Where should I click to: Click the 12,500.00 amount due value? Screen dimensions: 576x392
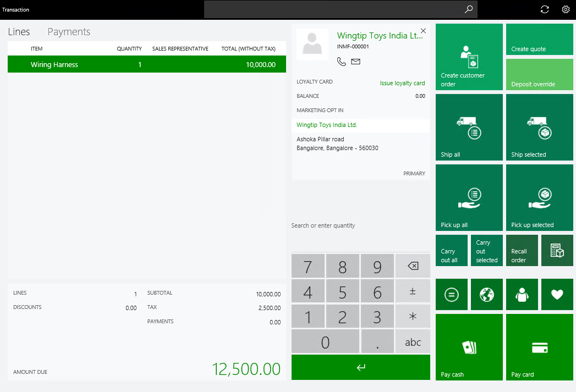pyautogui.click(x=246, y=369)
